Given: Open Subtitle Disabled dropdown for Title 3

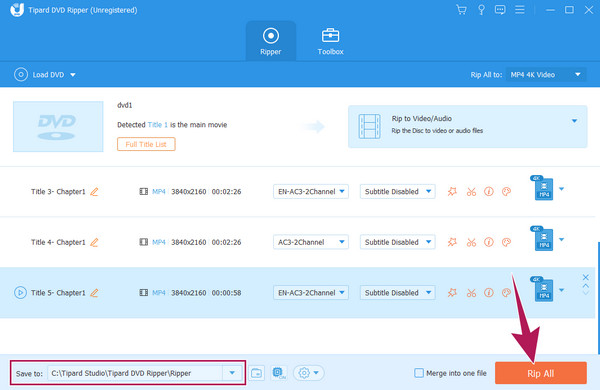Looking at the screenshot, I should tap(398, 191).
